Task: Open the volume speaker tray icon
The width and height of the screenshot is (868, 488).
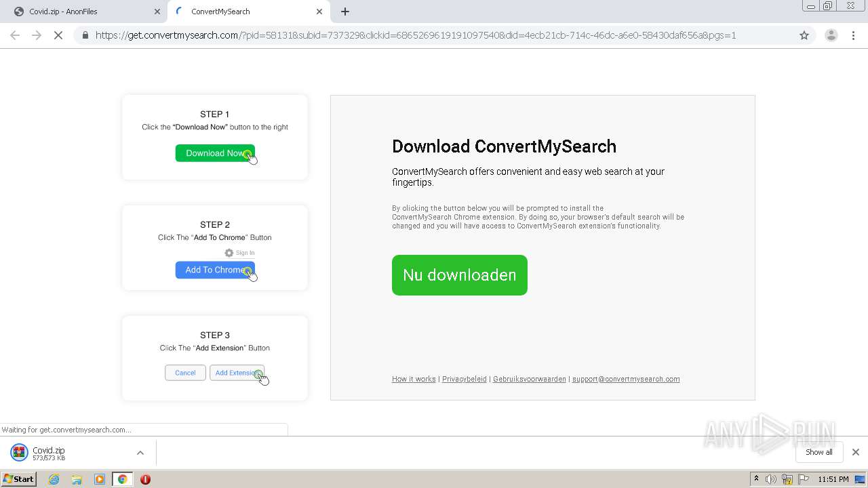Action: click(x=771, y=479)
